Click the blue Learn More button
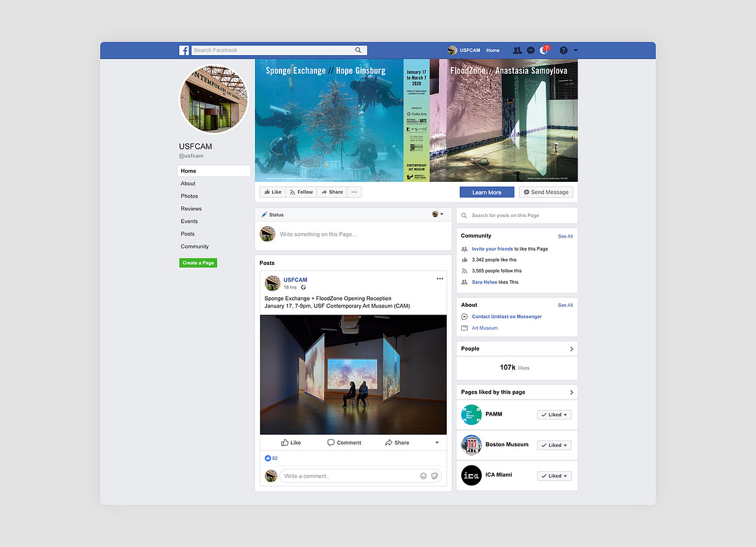Screen dimensions: 756x547 [x=487, y=192]
